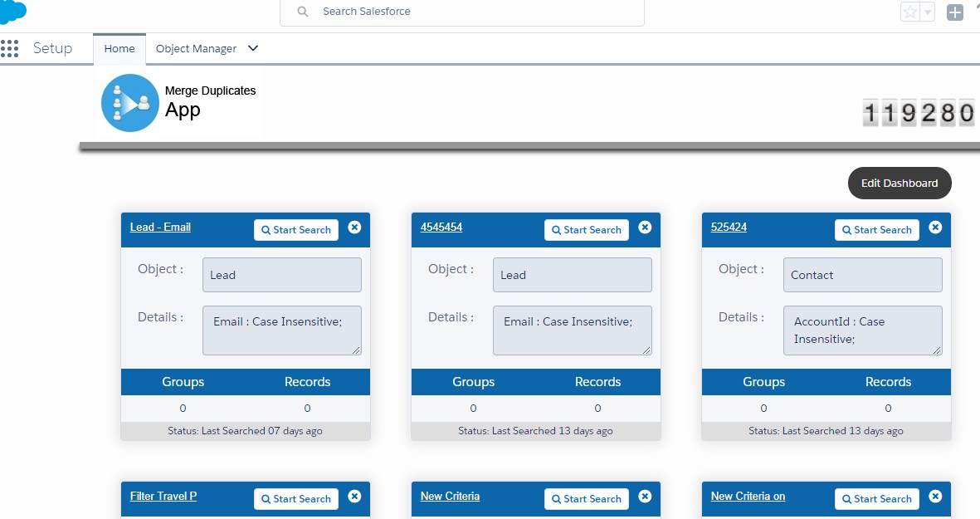Expand the favorites list dropdown arrow
The height and width of the screenshot is (519, 980).
coord(928,12)
